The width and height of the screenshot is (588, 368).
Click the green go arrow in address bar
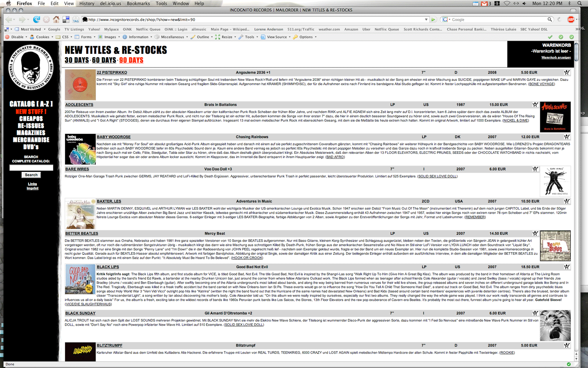pyautogui.click(x=433, y=20)
